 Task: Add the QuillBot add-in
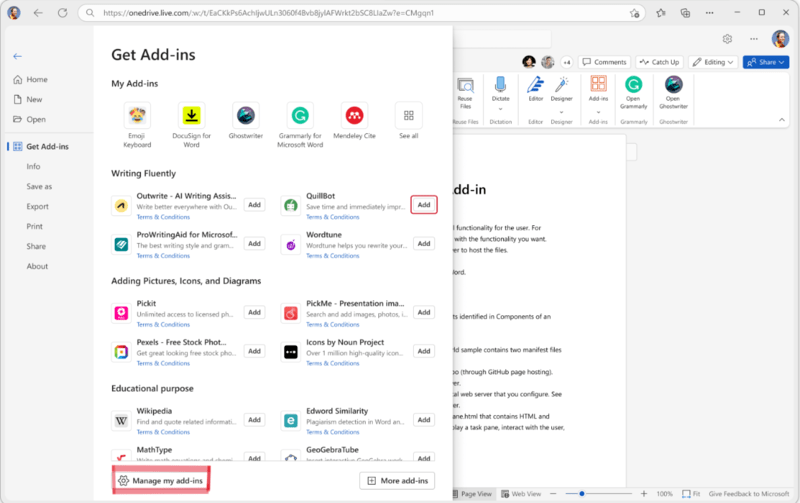tap(424, 205)
